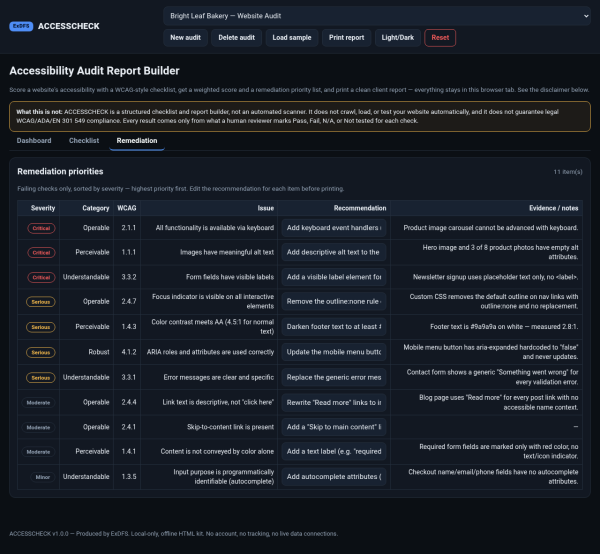600x554 pixels.
Task: Click the WCAG column header
Action: [x=127, y=208]
